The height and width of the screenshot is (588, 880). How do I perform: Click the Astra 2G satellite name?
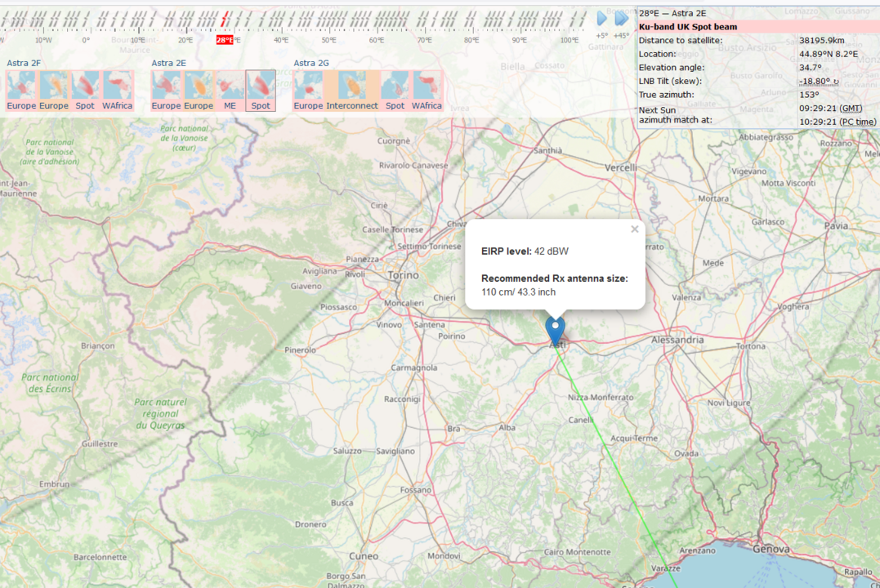point(311,63)
